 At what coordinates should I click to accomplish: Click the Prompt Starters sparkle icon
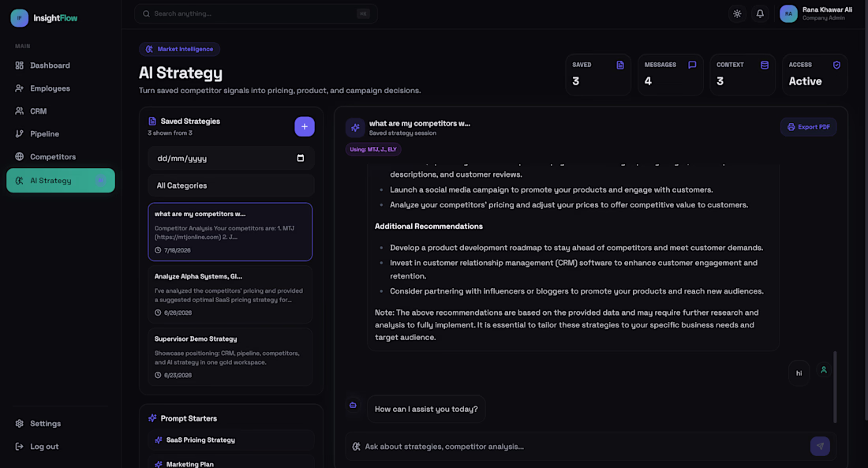(152, 418)
